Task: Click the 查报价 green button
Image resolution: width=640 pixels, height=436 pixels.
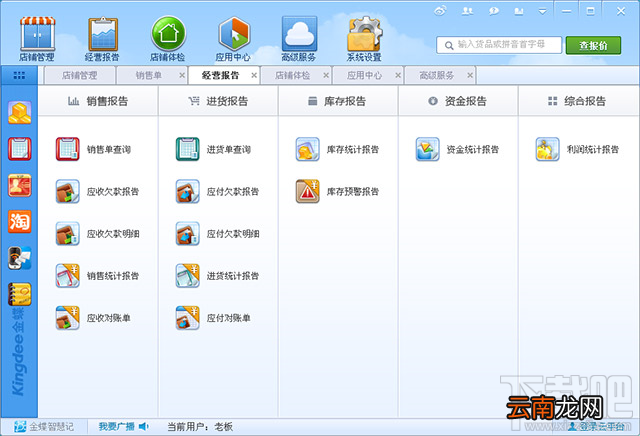Action: [x=593, y=45]
